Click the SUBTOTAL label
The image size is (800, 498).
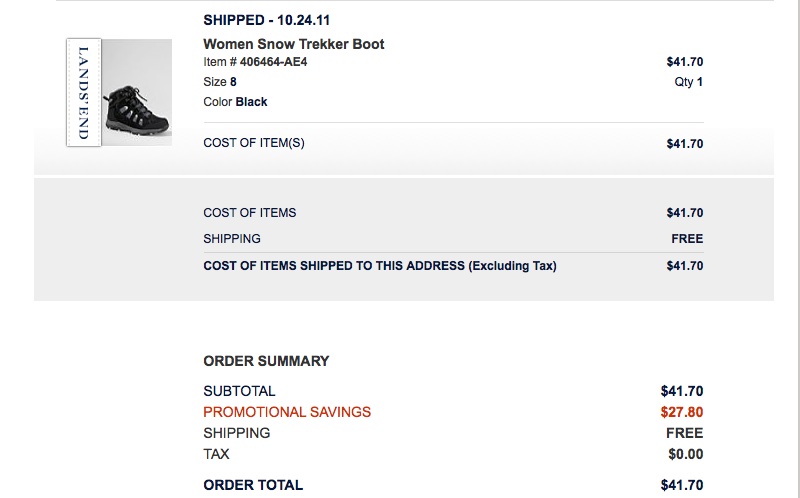(239, 391)
